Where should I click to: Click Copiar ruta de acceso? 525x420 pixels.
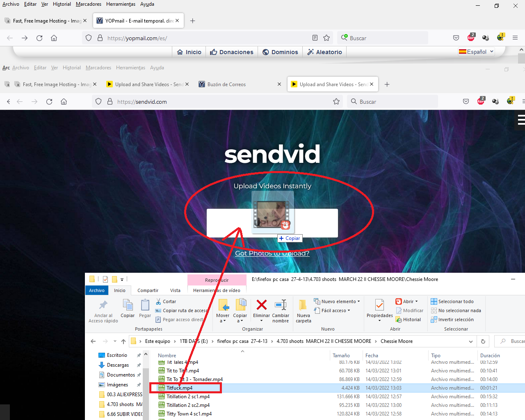click(181, 310)
